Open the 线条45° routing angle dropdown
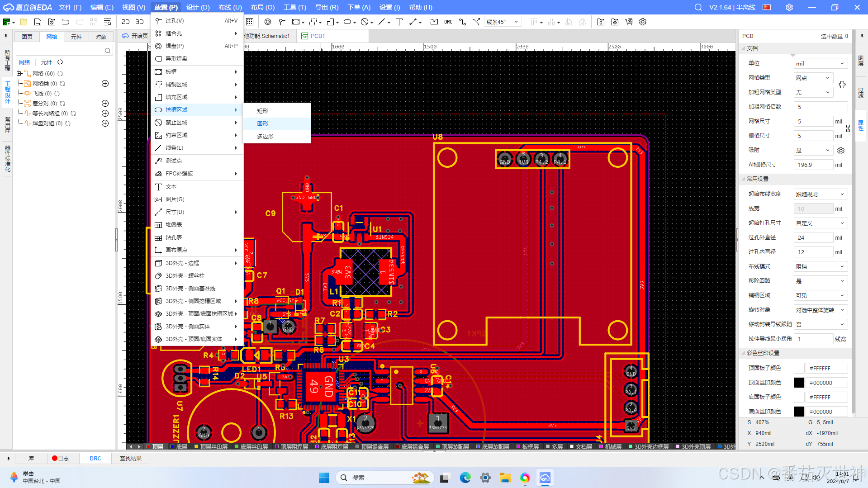Image resolution: width=868 pixels, height=488 pixels. [503, 22]
